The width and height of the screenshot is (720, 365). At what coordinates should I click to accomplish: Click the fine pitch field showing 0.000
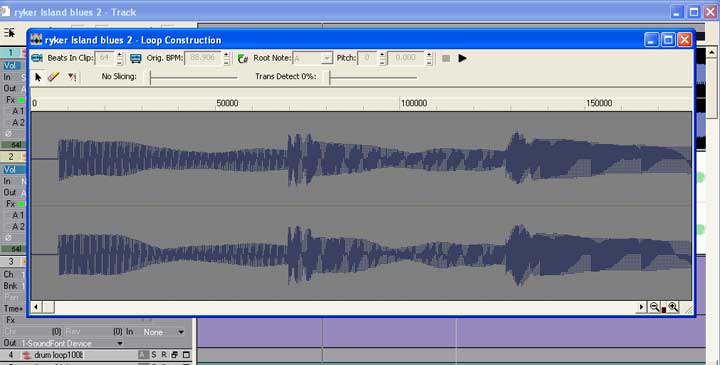point(406,58)
